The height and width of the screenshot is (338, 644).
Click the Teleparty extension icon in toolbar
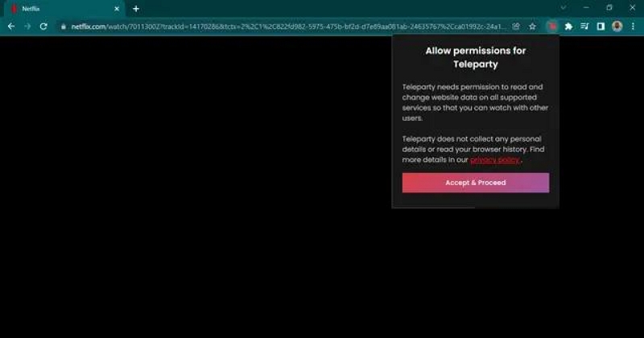pos(552,27)
